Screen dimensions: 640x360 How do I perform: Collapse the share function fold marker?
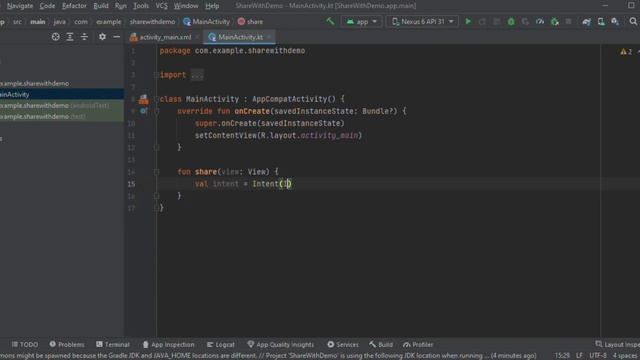156,172
